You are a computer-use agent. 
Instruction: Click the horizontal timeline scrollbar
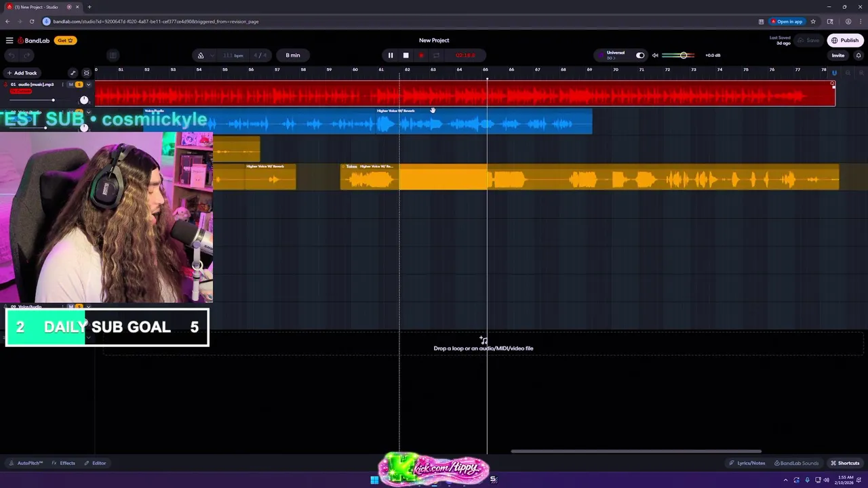point(636,451)
